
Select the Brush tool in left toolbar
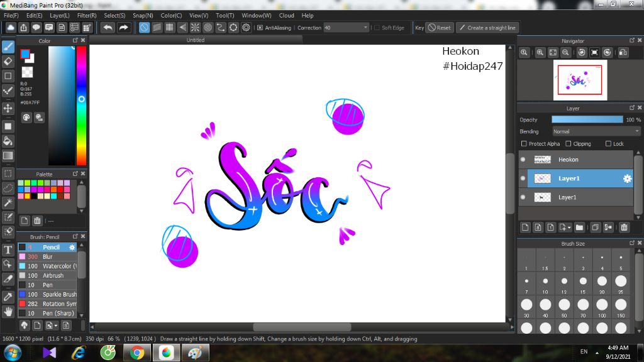point(8,47)
